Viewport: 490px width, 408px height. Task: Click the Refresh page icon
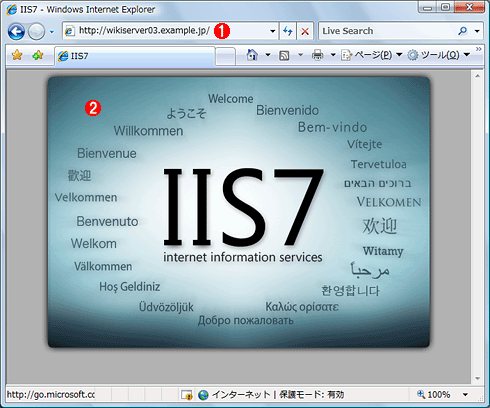288,31
